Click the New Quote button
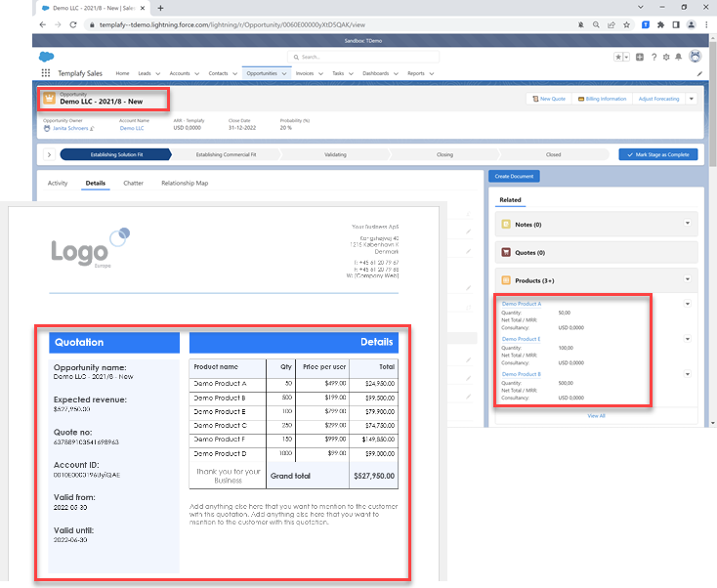 coord(549,99)
